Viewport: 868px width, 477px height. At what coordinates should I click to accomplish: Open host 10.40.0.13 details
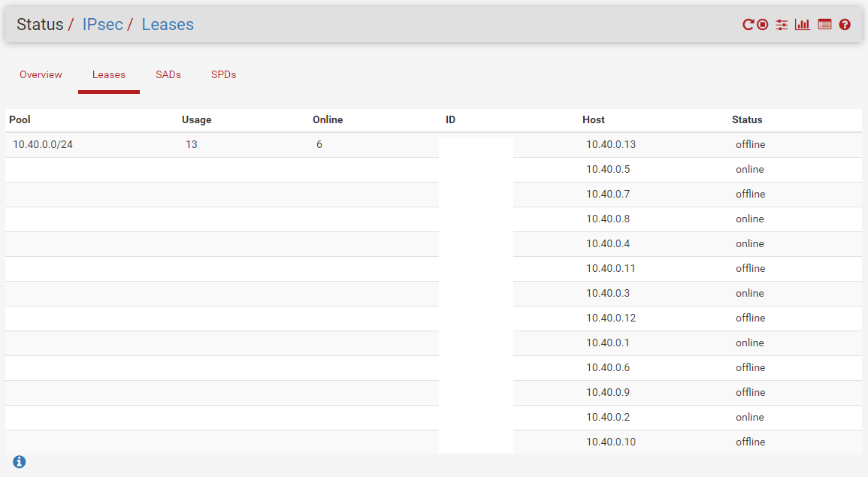click(x=610, y=144)
